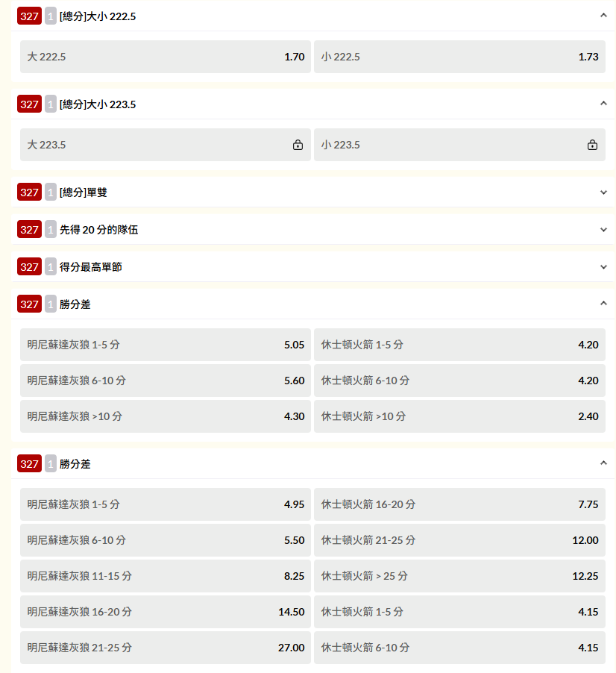Collapse the [總分]大小 222.5 section
The width and height of the screenshot is (616, 673).
coord(603,16)
